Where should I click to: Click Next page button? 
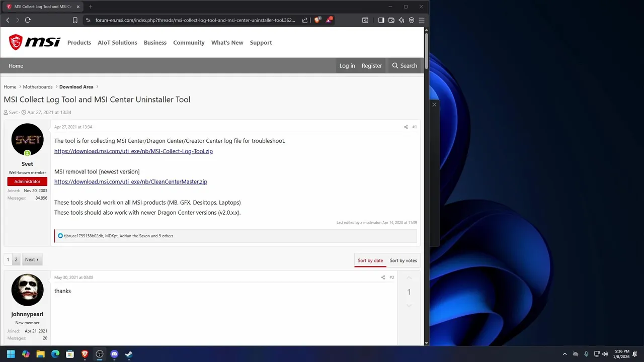(x=32, y=259)
